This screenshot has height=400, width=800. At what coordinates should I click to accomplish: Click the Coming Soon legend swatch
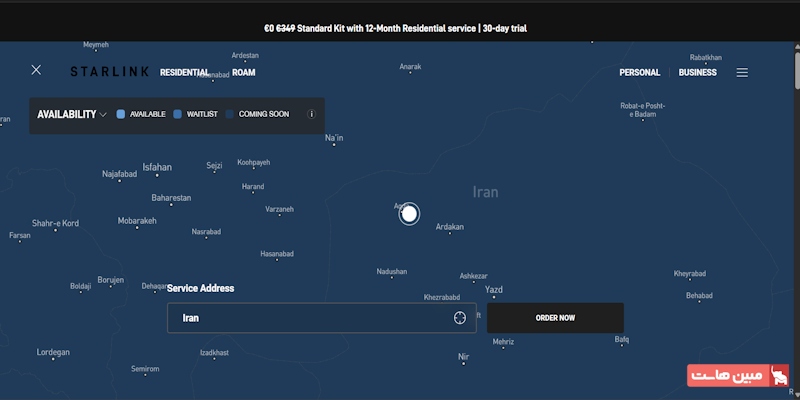(x=230, y=114)
